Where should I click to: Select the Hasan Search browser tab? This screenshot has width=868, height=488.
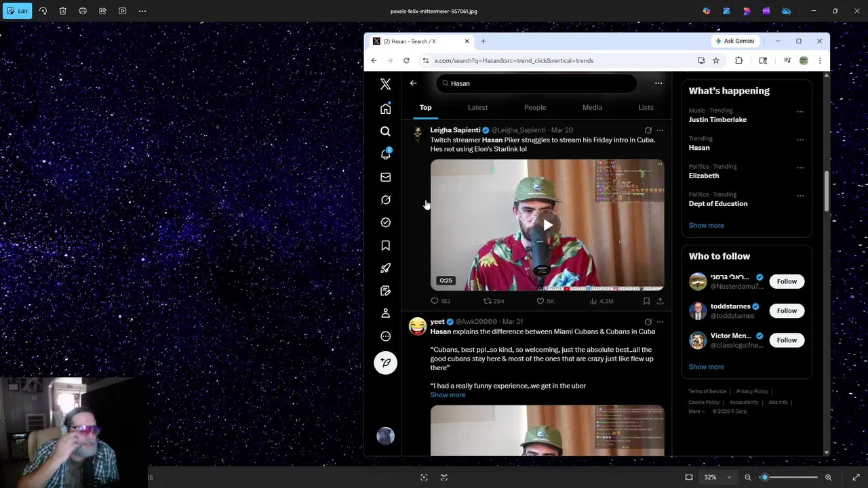[420, 41]
